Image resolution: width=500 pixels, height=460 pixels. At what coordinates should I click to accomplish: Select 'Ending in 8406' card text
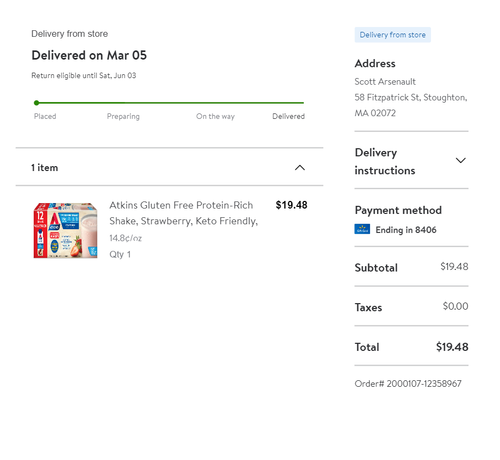(406, 230)
